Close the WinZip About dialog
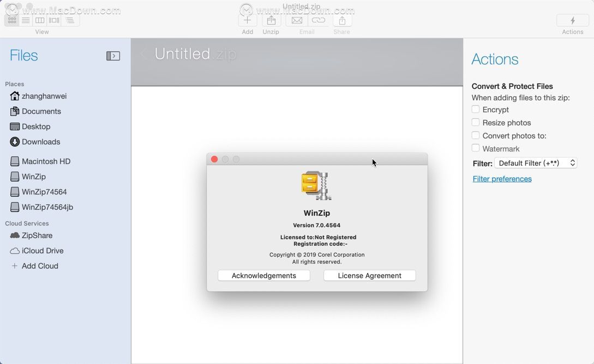The height and width of the screenshot is (364, 594). 214,159
